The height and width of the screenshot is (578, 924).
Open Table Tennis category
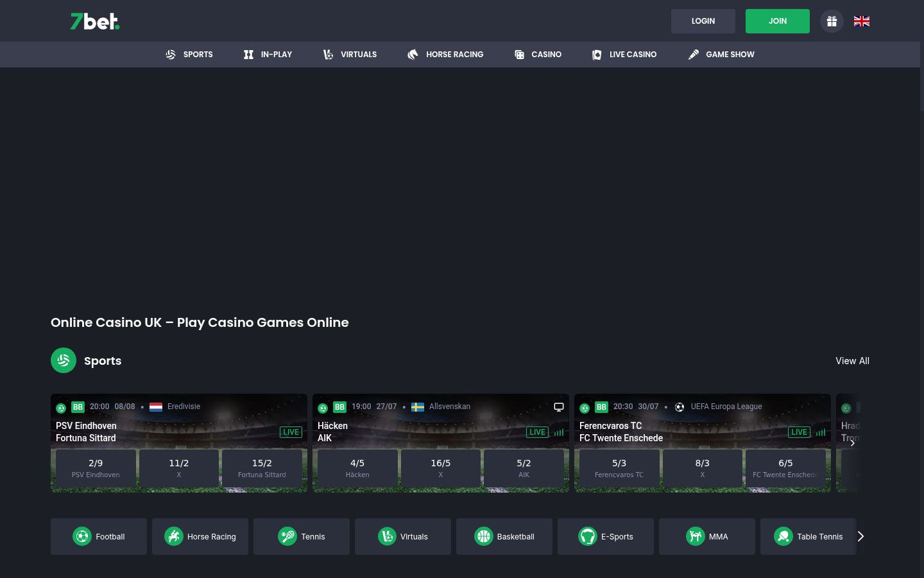click(x=809, y=536)
